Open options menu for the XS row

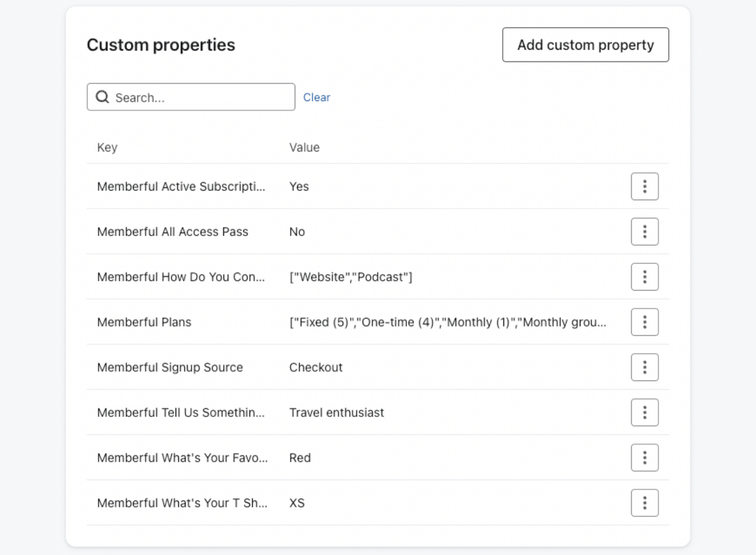[x=644, y=502]
